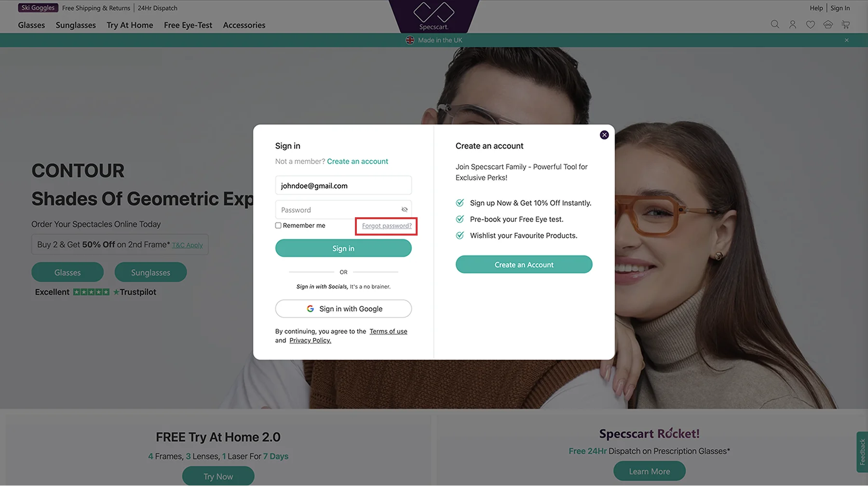Close the sign in dialog

pos(604,135)
